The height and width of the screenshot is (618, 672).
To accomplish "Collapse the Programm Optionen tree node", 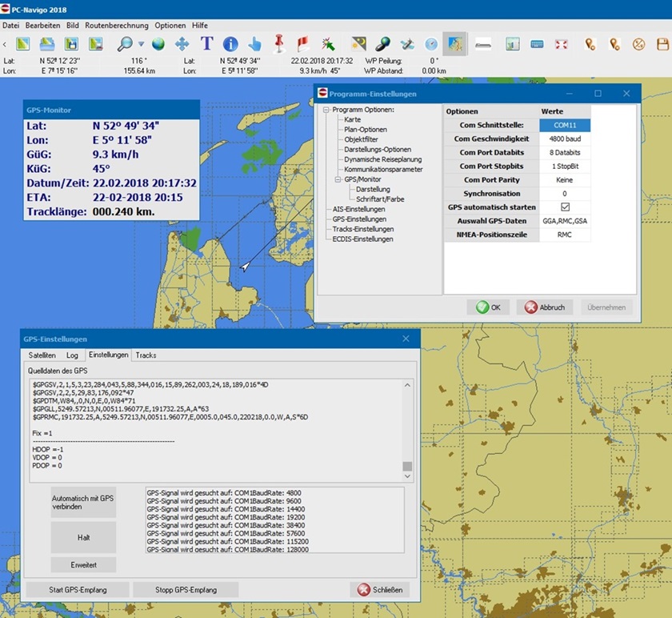I will (x=326, y=110).
